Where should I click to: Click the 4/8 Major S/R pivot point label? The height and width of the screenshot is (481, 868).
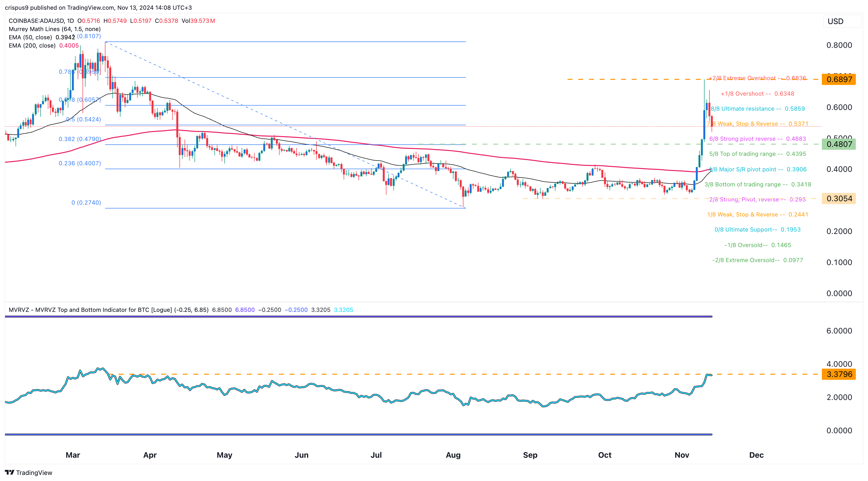pos(757,169)
